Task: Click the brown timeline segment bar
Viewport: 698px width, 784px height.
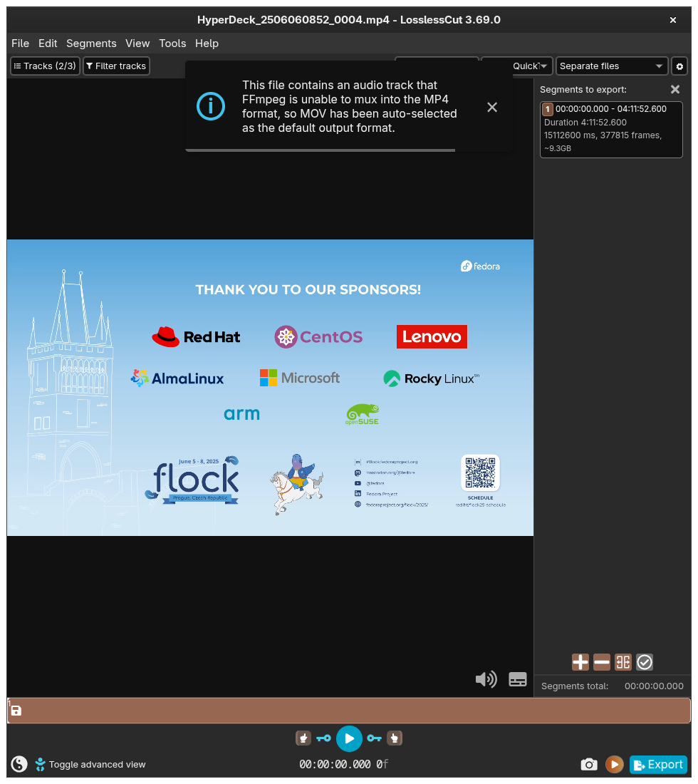Action: pos(349,711)
